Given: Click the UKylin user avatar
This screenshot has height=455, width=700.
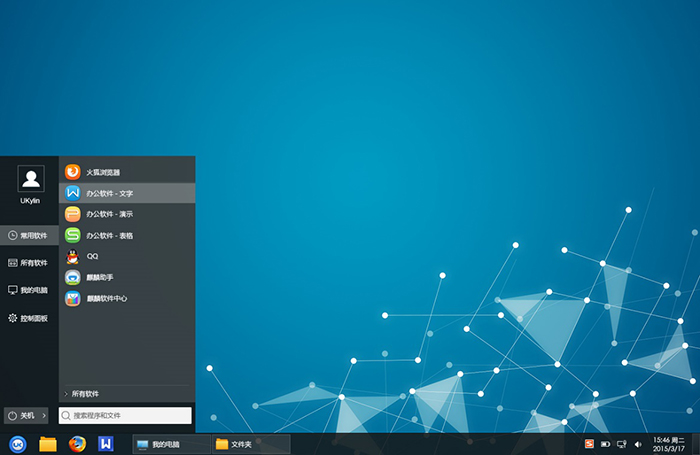Looking at the screenshot, I should click(x=30, y=179).
